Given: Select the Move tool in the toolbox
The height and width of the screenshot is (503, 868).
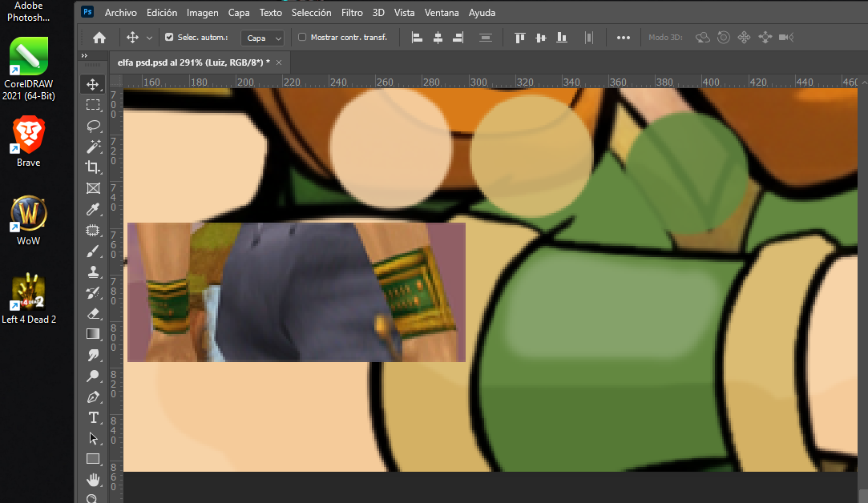Looking at the screenshot, I should (x=93, y=84).
